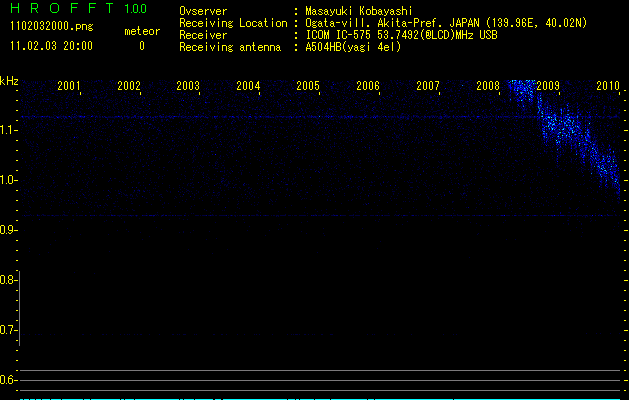
Task: Click the Receiving Location label
Action: pos(233,23)
